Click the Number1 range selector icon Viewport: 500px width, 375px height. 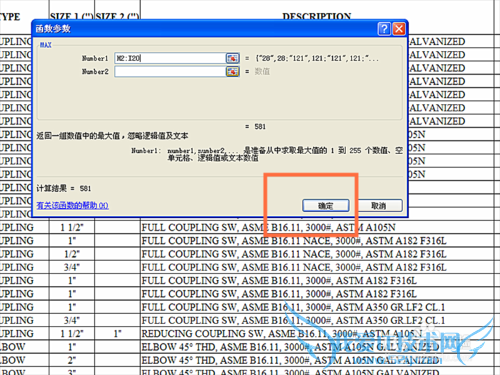coord(233,58)
